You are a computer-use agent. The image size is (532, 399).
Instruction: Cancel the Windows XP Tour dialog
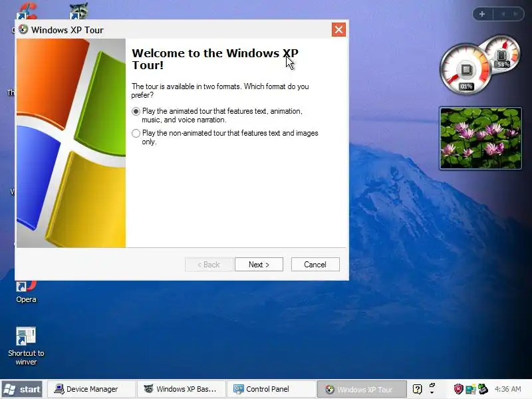[x=315, y=264]
